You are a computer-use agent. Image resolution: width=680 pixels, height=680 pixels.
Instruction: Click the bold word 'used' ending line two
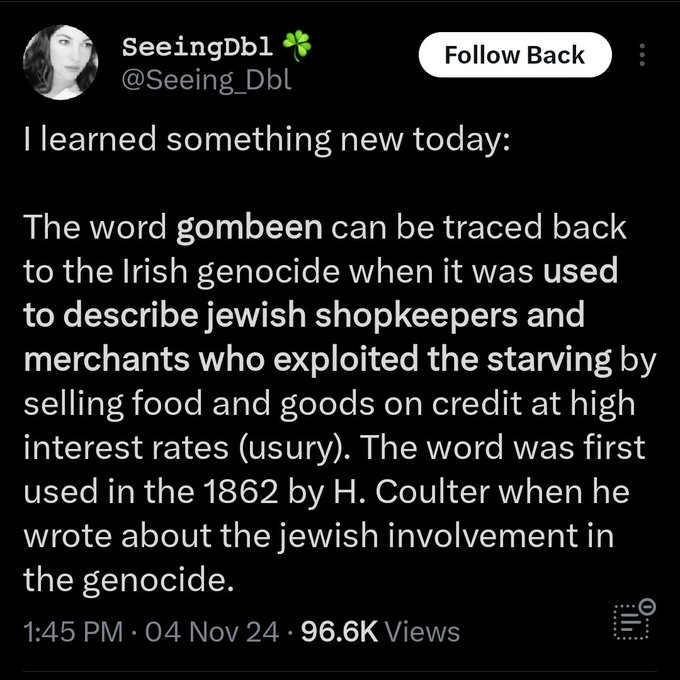[x=580, y=270]
